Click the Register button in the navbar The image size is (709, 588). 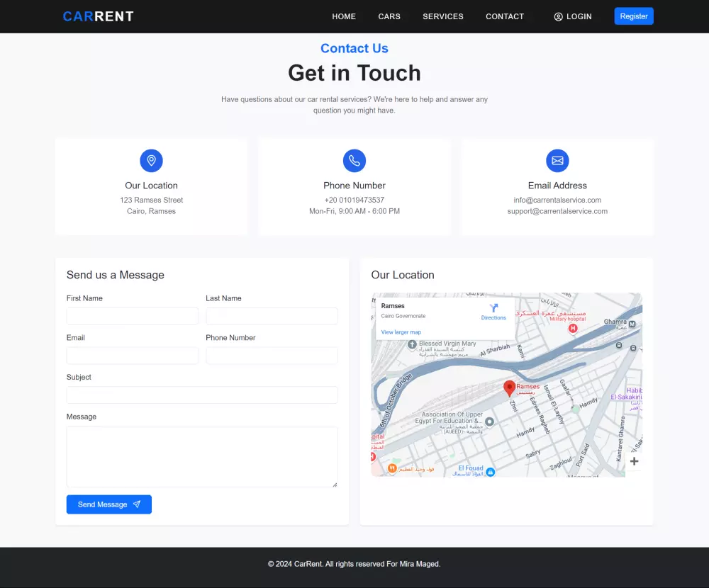tap(633, 16)
